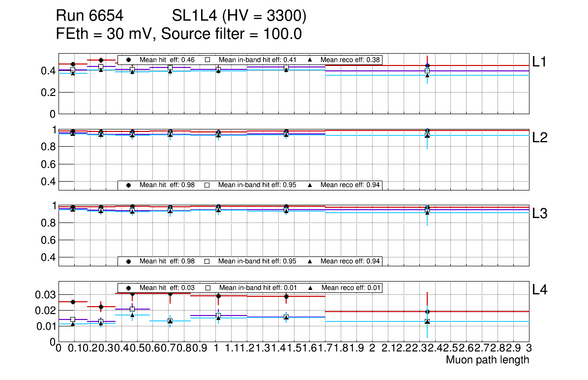This screenshot has height=380, width=588.
Task: Select the 'Run 6654' title text
Action: tap(89, 17)
